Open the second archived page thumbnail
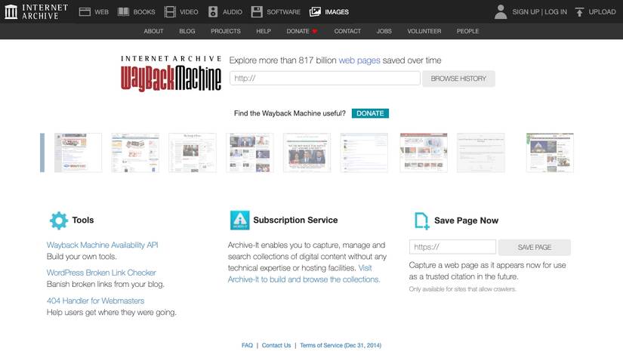The height and width of the screenshot is (364, 623). click(x=135, y=153)
